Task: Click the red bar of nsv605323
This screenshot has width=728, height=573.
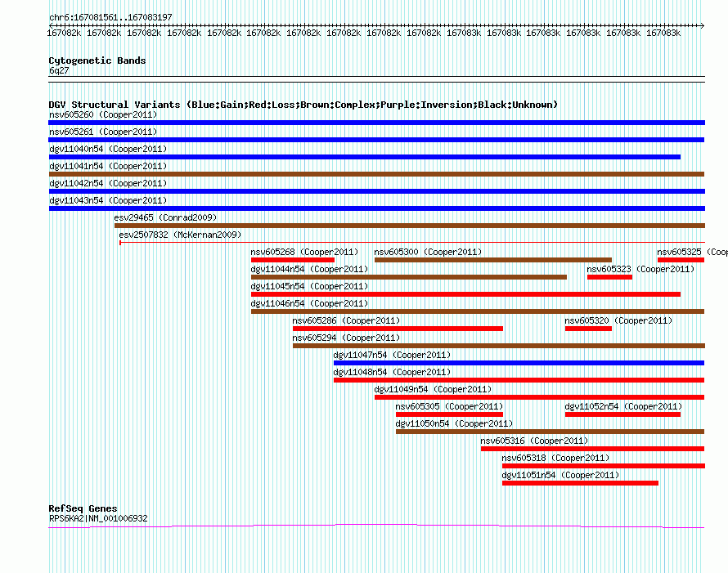Action: (x=609, y=277)
